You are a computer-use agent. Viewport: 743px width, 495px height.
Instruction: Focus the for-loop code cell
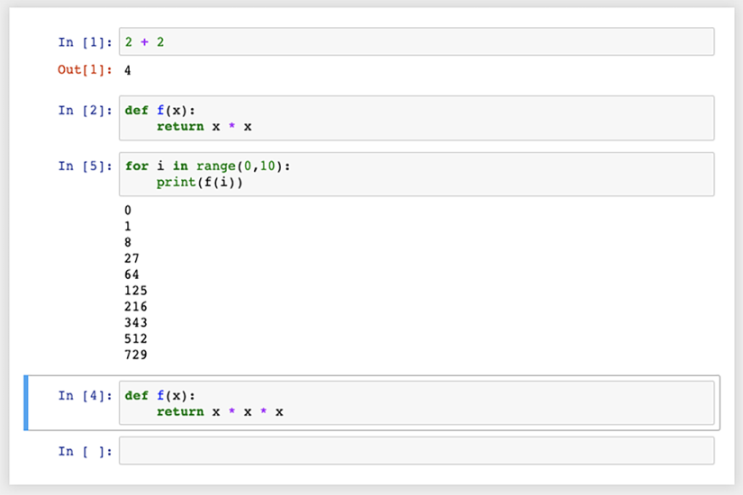point(417,174)
